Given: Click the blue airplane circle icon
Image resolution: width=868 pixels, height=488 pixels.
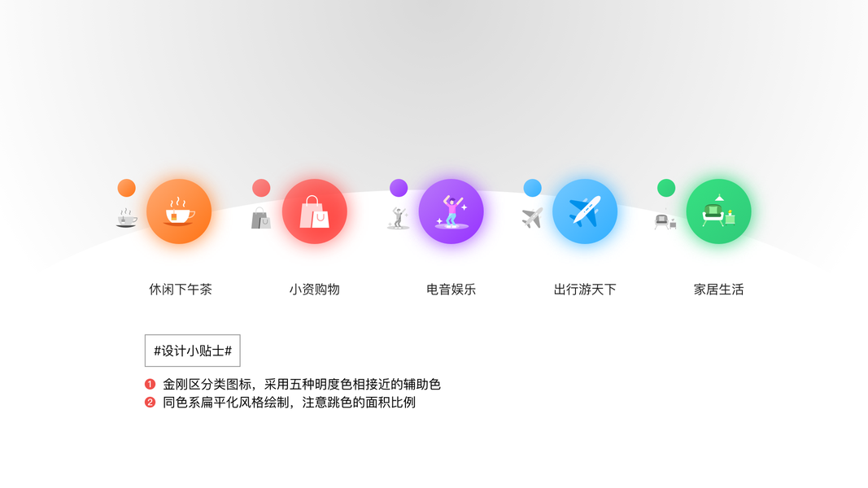Looking at the screenshot, I should coord(585,211).
